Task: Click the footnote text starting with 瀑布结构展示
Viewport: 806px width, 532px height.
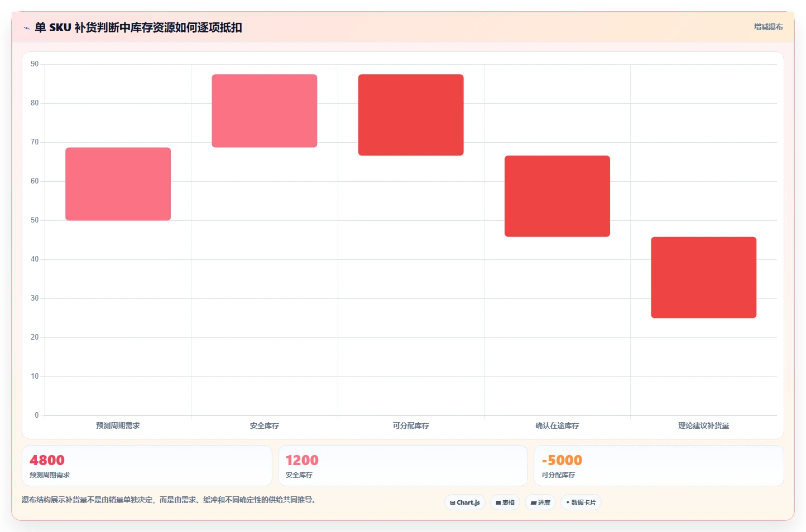Action: [x=169, y=500]
